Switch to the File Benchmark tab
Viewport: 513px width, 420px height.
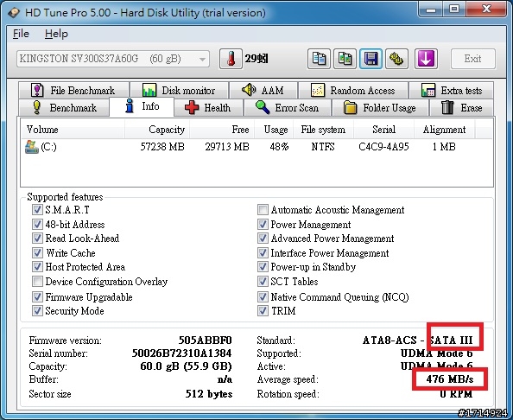73,91
